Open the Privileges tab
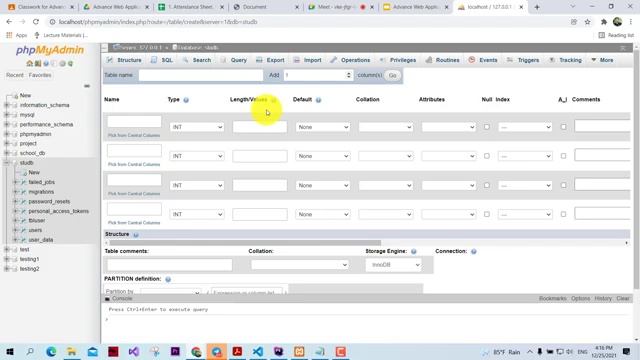 tap(398, 60)
